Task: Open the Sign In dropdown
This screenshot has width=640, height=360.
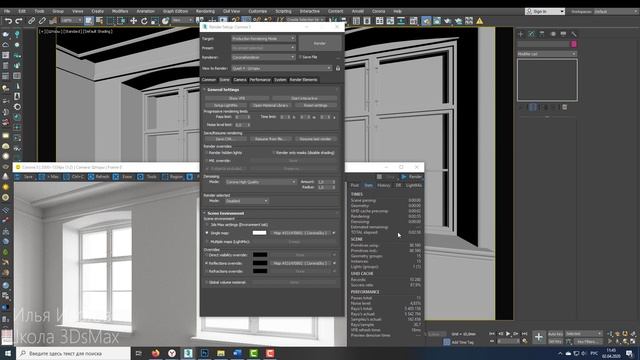Action: click(545, 11)
